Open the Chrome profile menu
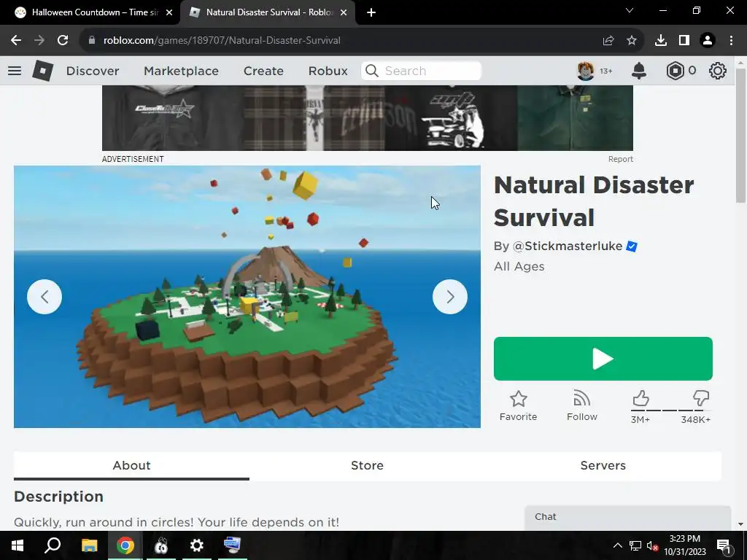747x560 pixels. pyautogui.click(x=708, y=41)
